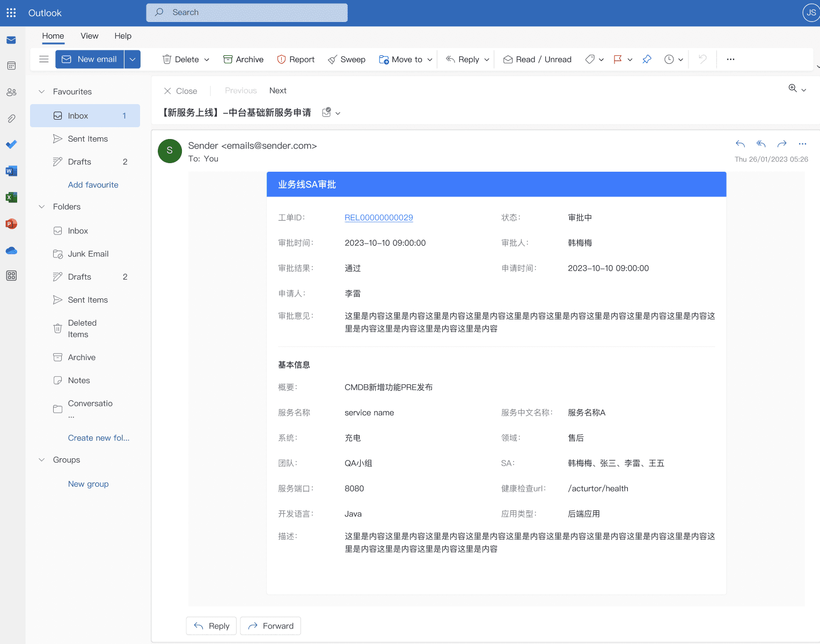Image resolution: width=820 pixels, height=644 pixels.
Task: Launch Word from the left app rail
Action: pyautogui.click(x=11, y=171)
